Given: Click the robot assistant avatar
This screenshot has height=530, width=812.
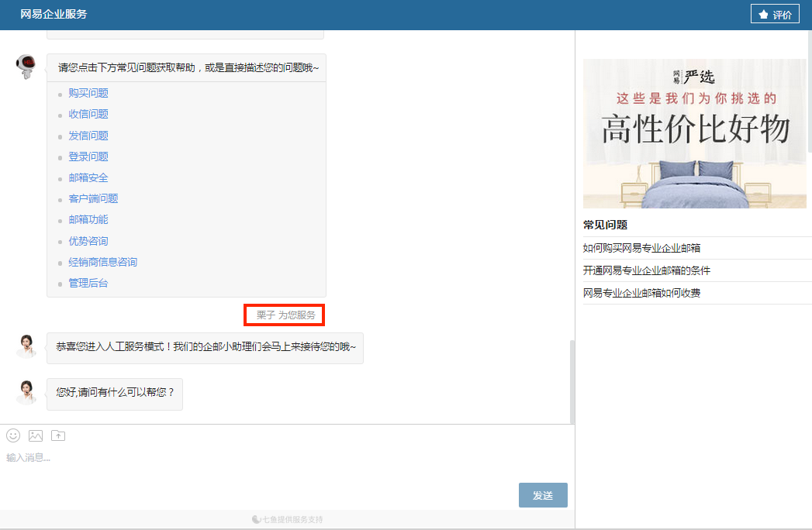Looking at the screenshot, I should pos(27,67).
